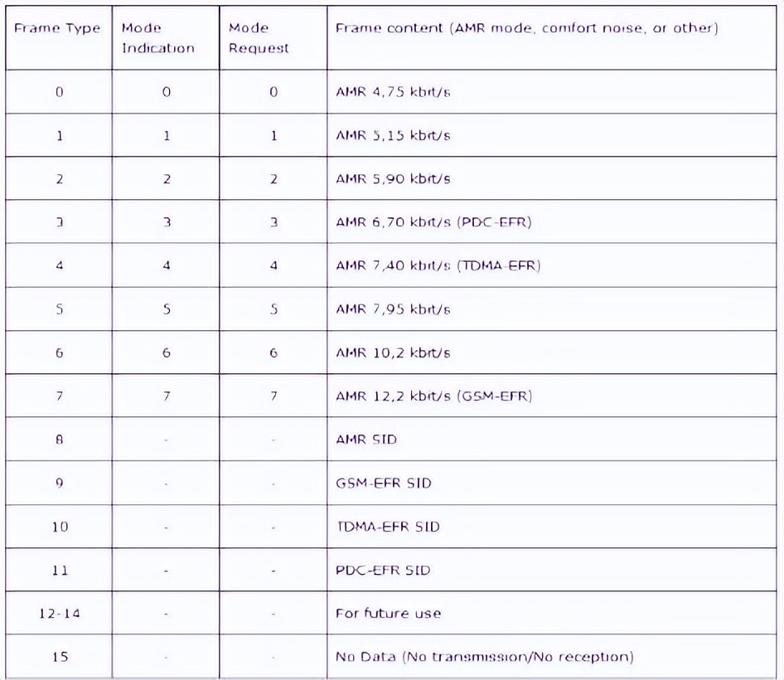Click the TDMA-EFR SID entry
784x680 pixels.
388,527
